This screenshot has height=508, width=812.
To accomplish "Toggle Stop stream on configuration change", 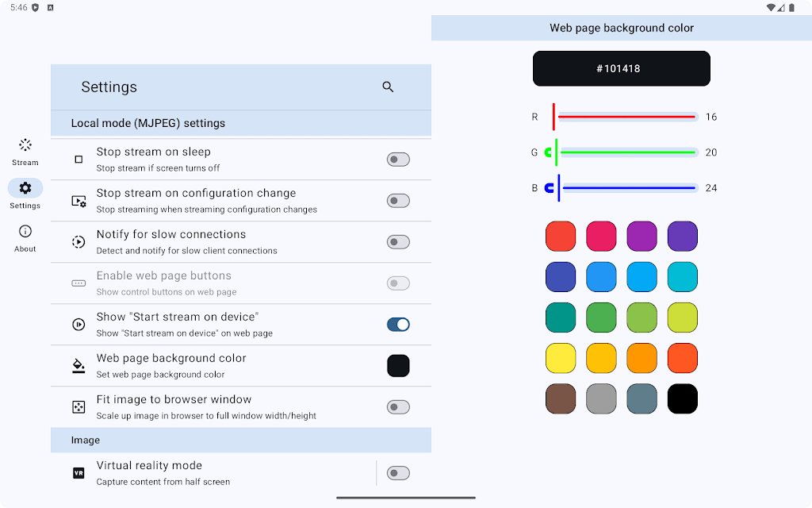I will (x=398, y=201).
